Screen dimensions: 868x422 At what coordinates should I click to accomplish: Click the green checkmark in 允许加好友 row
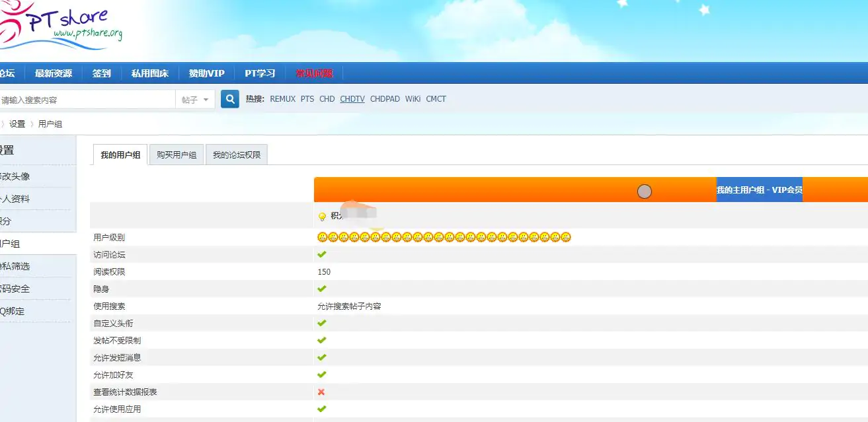(x=322, y=374)
